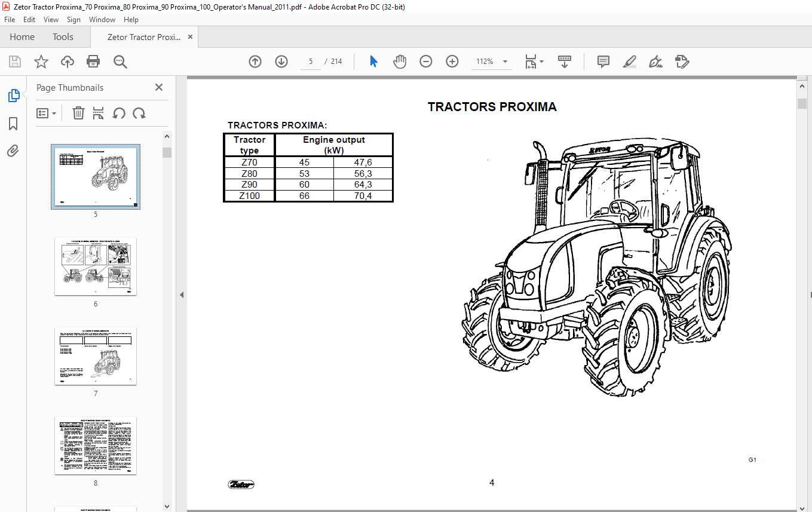Close the Zetor Tractor document tab

pyautogui.click(x=190, y=37)
